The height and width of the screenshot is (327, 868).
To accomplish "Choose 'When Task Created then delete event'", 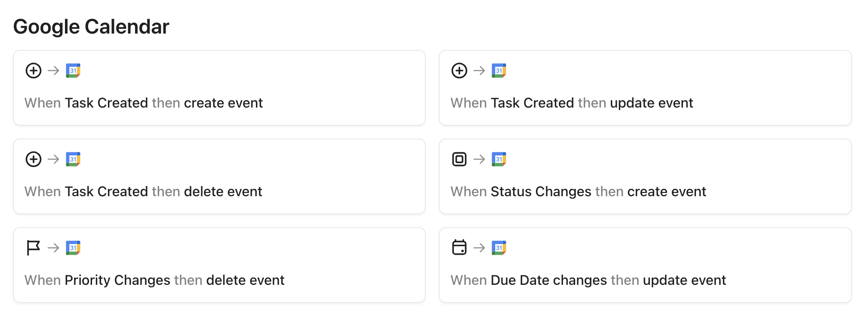I will (x=143, y=192).
